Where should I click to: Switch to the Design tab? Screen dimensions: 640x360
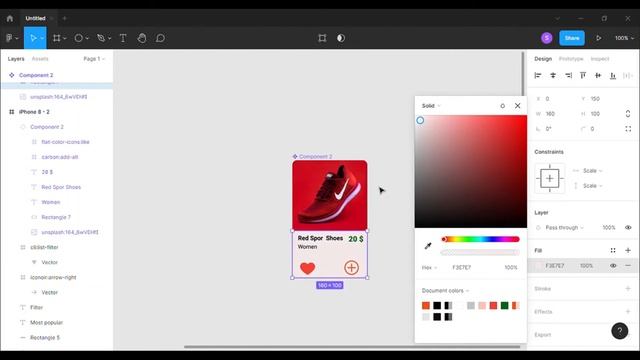click(x=543, y=59)
